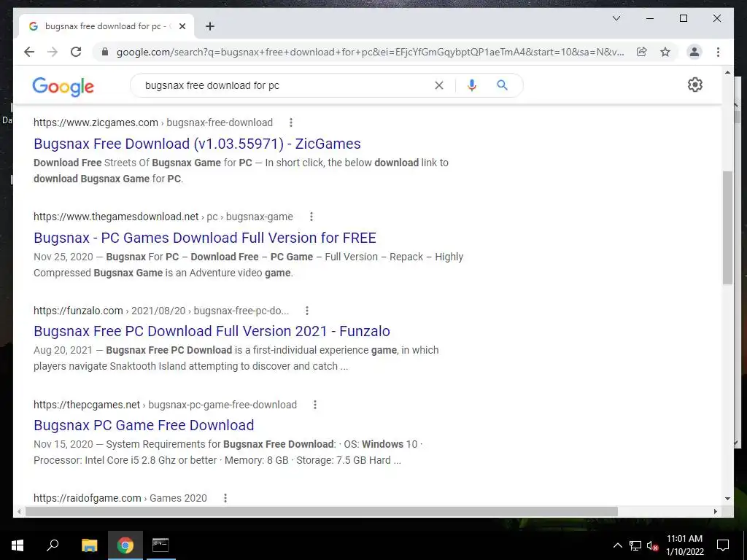Click the Chrome taskbar icon
747x560 pixels.
(x=125, y=545)
